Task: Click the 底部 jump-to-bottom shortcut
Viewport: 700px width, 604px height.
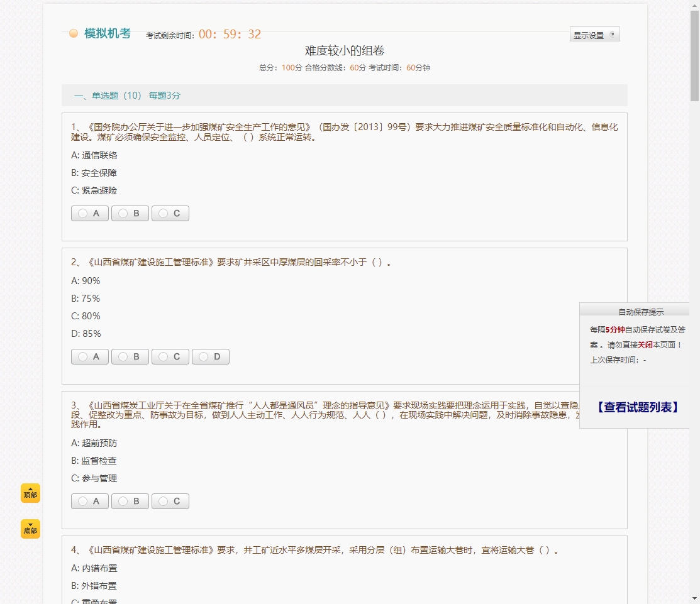Action: [30, 529]
